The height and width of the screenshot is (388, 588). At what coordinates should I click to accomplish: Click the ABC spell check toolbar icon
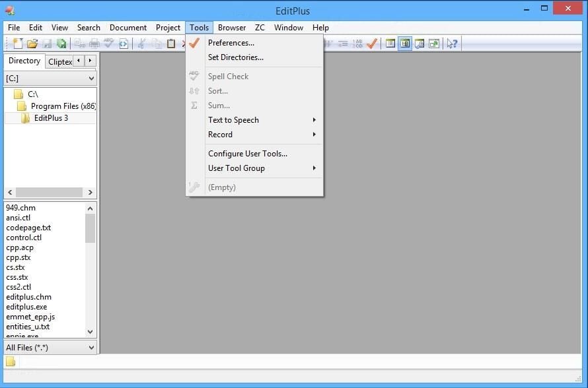109,44
